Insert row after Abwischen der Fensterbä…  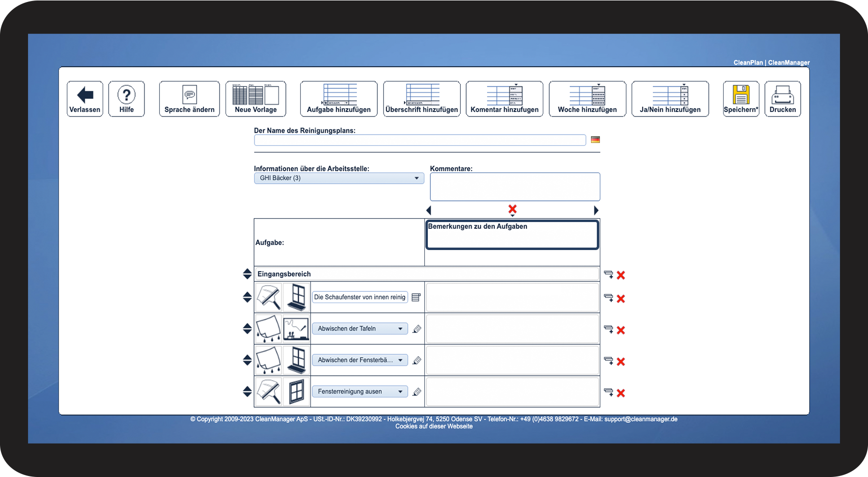coord(609,361)
